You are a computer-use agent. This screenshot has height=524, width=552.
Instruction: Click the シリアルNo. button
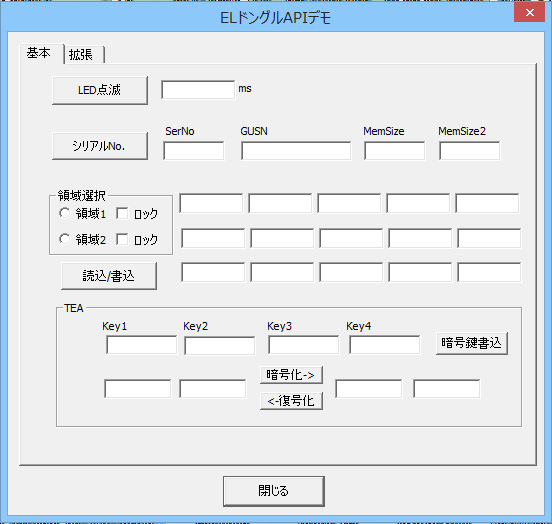click(x=100, y=146)
